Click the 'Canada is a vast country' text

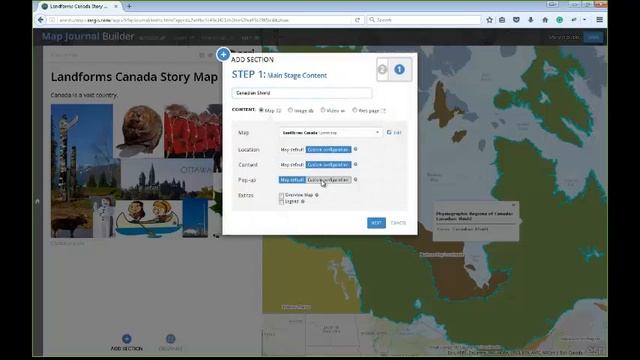(84, 95)
